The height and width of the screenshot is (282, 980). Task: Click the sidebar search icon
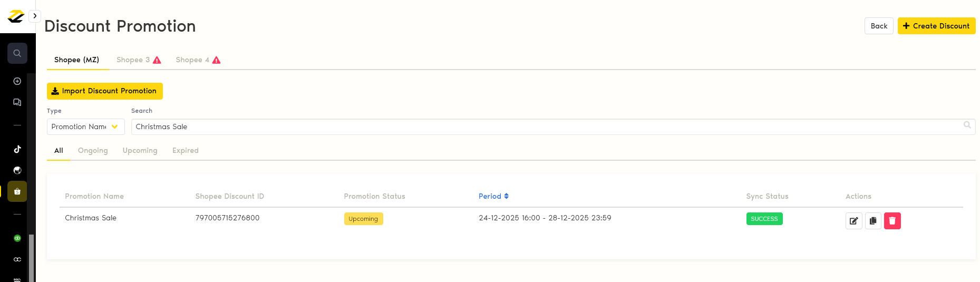point(17,53)
